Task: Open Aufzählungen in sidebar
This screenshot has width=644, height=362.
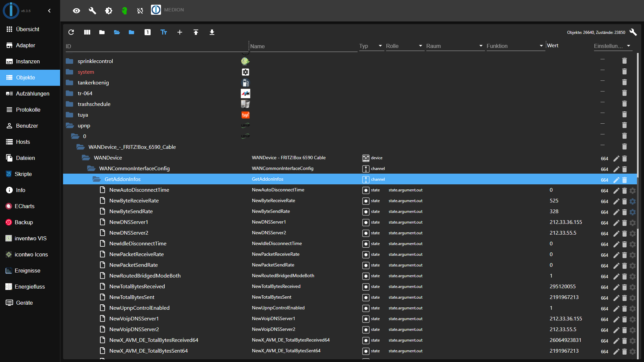Action: point(30,94)
